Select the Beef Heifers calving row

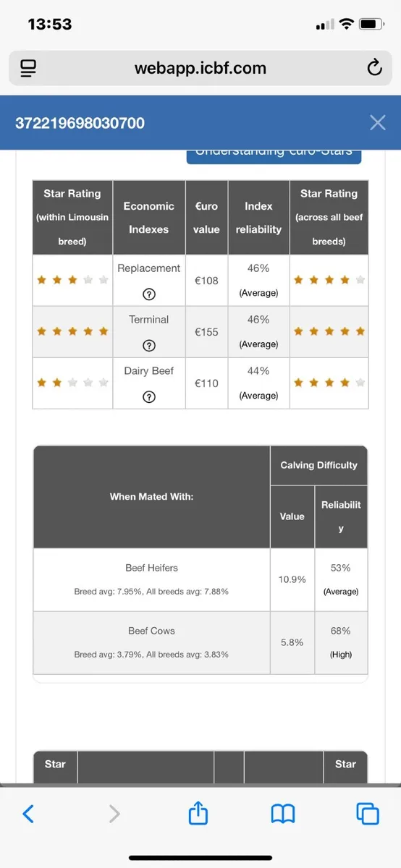200,579
